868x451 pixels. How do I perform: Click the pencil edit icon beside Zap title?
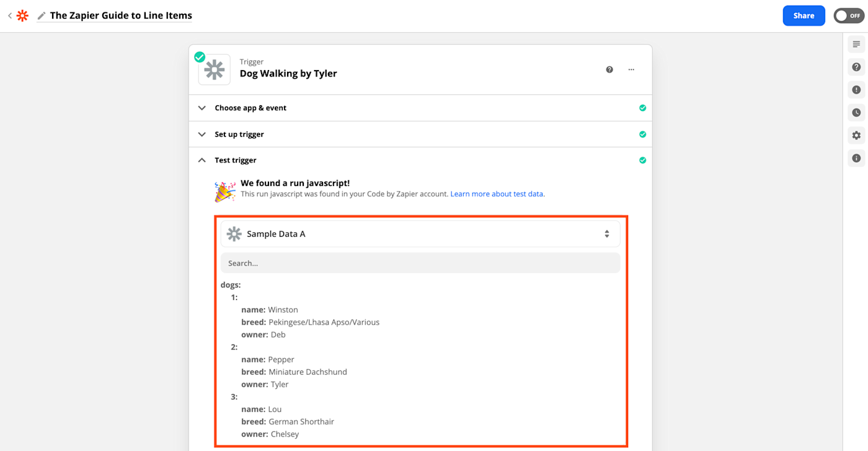(42, 15)
